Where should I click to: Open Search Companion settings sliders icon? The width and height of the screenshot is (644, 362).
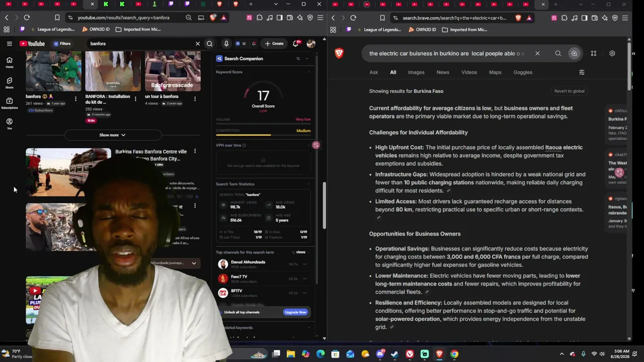click(x=298, y=59)
